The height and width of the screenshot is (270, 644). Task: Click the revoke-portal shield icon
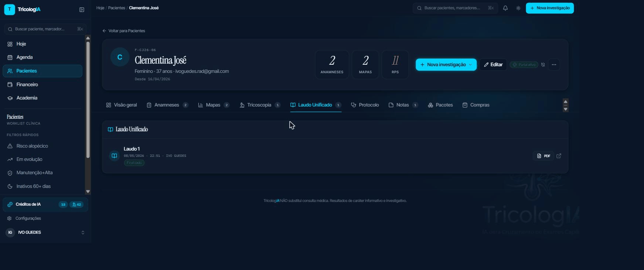click(x=543, y=65)
